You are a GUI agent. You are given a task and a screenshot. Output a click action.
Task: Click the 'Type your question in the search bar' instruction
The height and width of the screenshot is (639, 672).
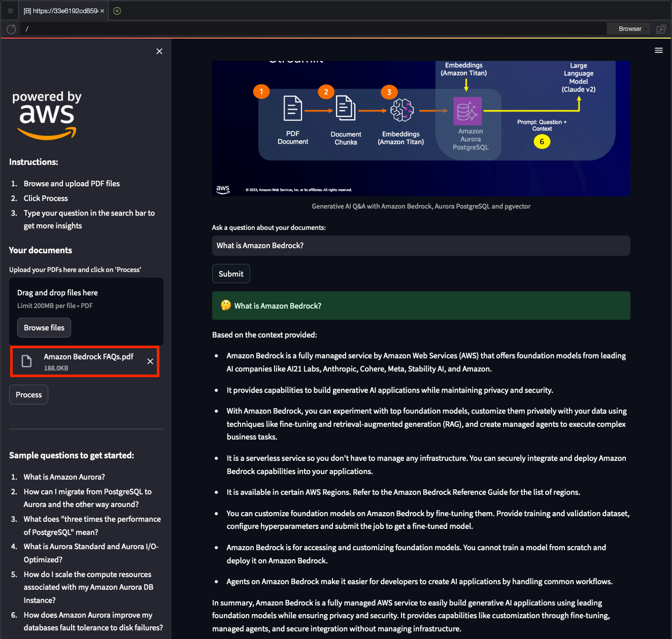pos(89,219)
